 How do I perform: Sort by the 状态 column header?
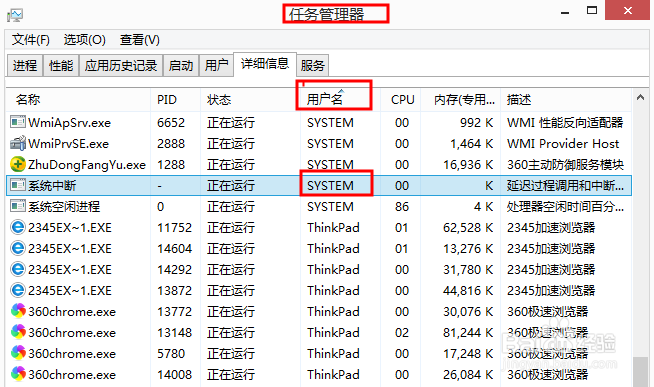(x=250, y=100)
